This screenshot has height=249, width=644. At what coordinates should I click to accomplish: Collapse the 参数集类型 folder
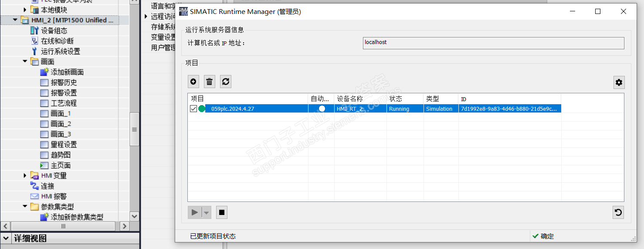25,206
